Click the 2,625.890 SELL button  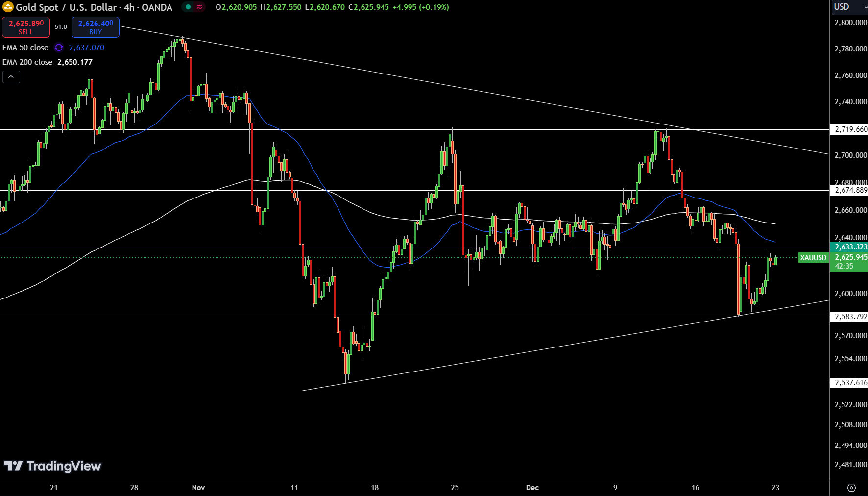pyautogui.click(x=26, y=27)
